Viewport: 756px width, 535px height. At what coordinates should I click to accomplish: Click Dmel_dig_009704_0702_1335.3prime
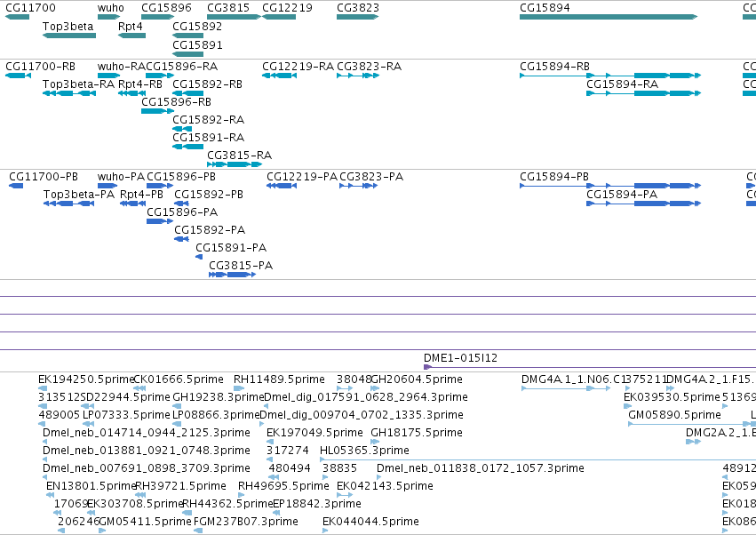362,415
